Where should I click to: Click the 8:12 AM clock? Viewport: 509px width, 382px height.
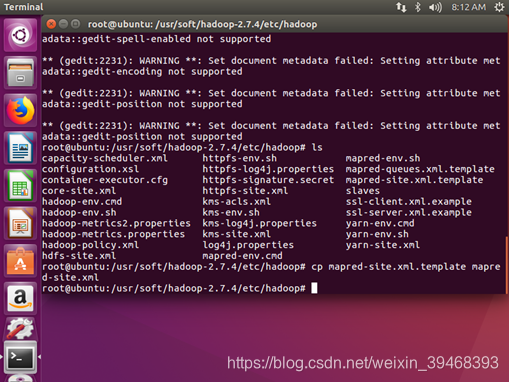click(x=468, y=7)
